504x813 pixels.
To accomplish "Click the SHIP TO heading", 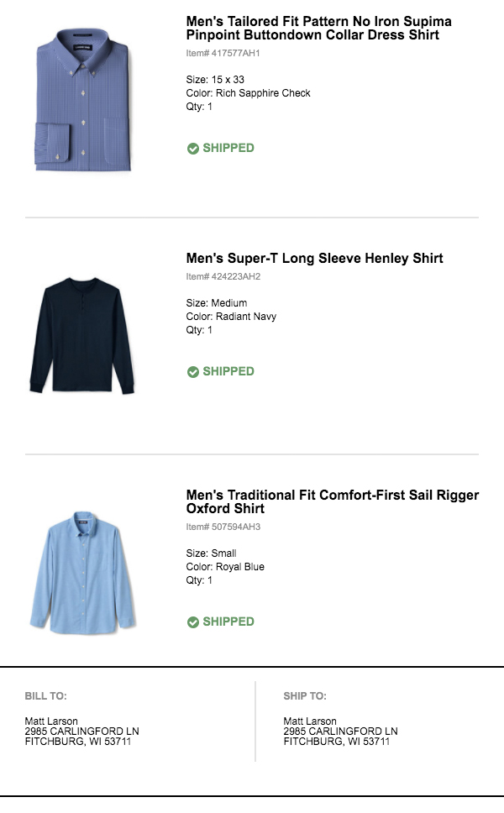I will pyautogui.click(x=305, y=696).
